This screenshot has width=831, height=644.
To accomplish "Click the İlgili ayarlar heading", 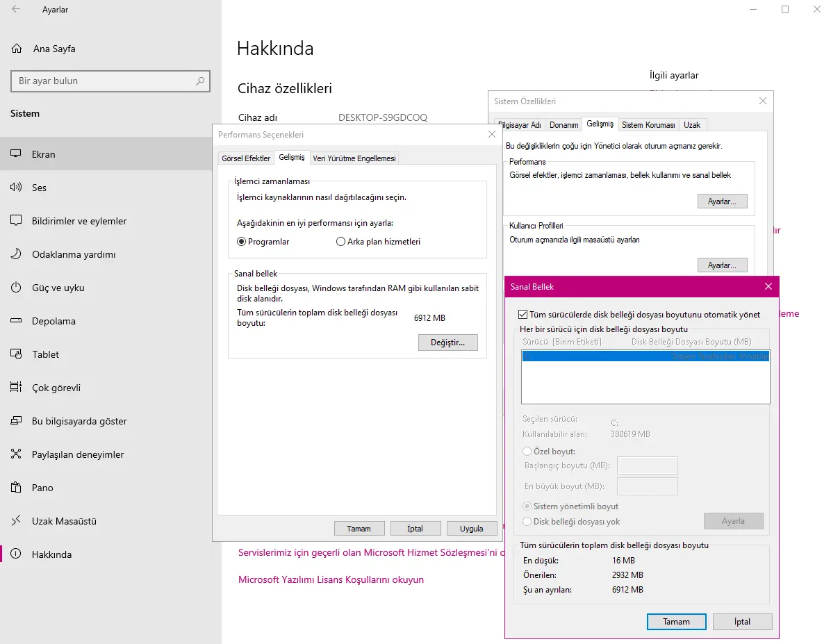I will click(674, 75).
